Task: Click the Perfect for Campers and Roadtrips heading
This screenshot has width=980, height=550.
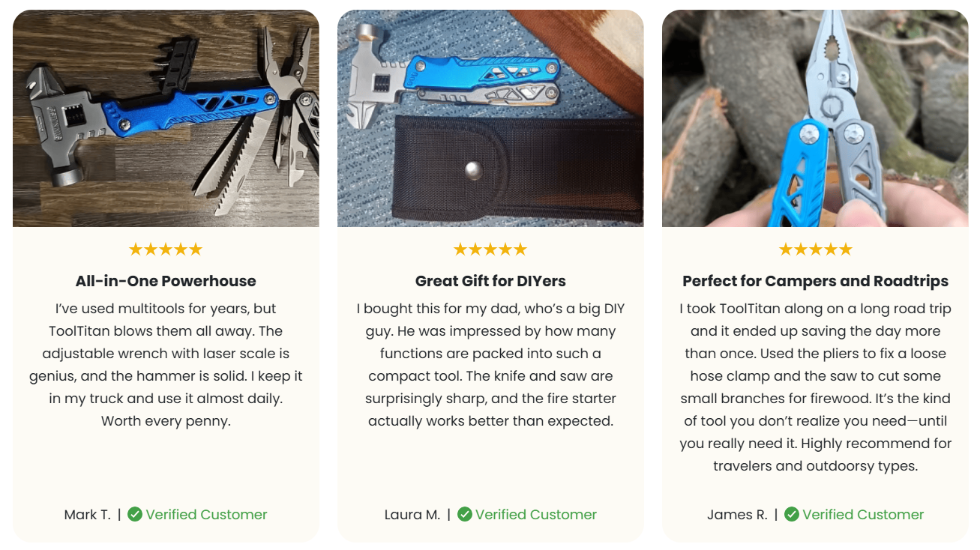Action: [x=815, y=281]
